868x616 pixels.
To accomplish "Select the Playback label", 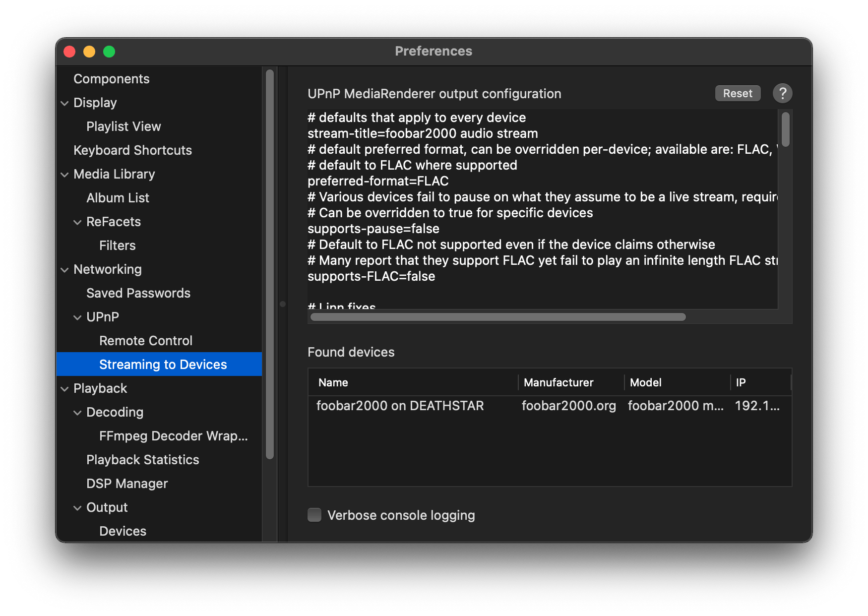I will 100,388.
